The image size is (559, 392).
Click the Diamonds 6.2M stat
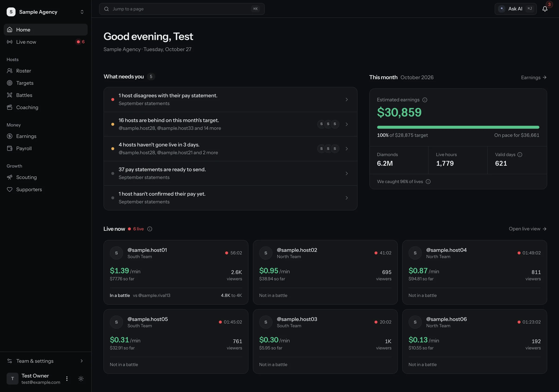[399, 160]
